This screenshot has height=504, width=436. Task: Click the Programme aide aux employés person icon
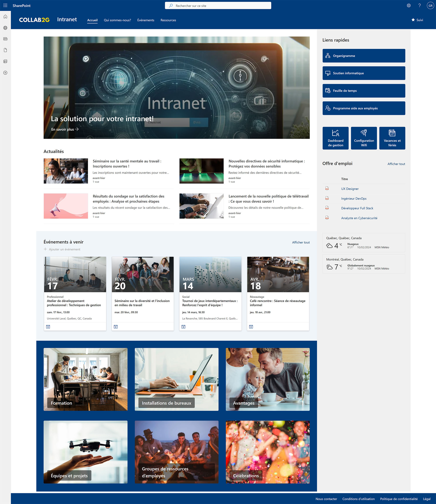(x=328, y=108)
